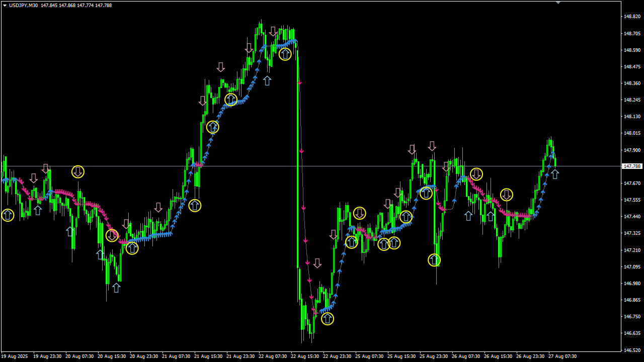Click the 147.210 price axis label

(631, 250)
